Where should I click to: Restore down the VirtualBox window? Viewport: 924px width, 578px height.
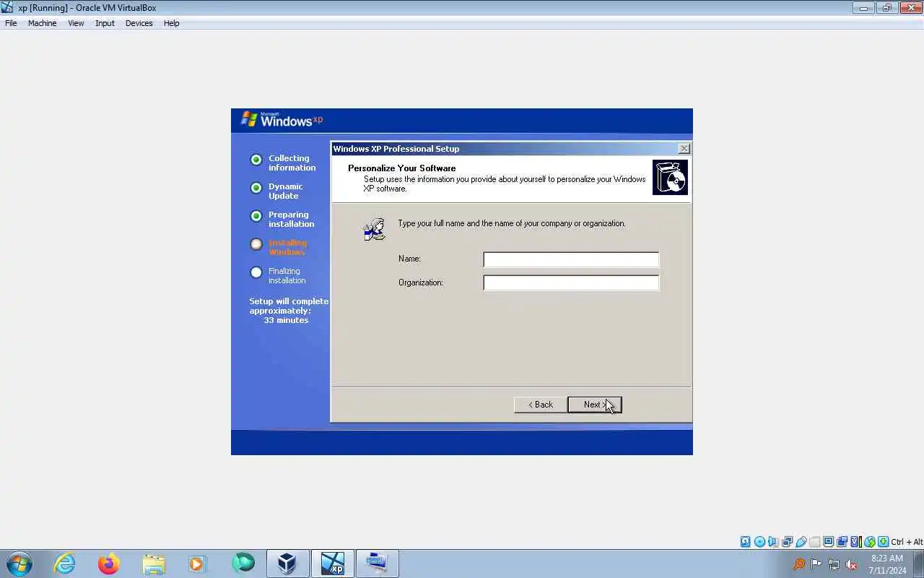(x=887, y=8)
